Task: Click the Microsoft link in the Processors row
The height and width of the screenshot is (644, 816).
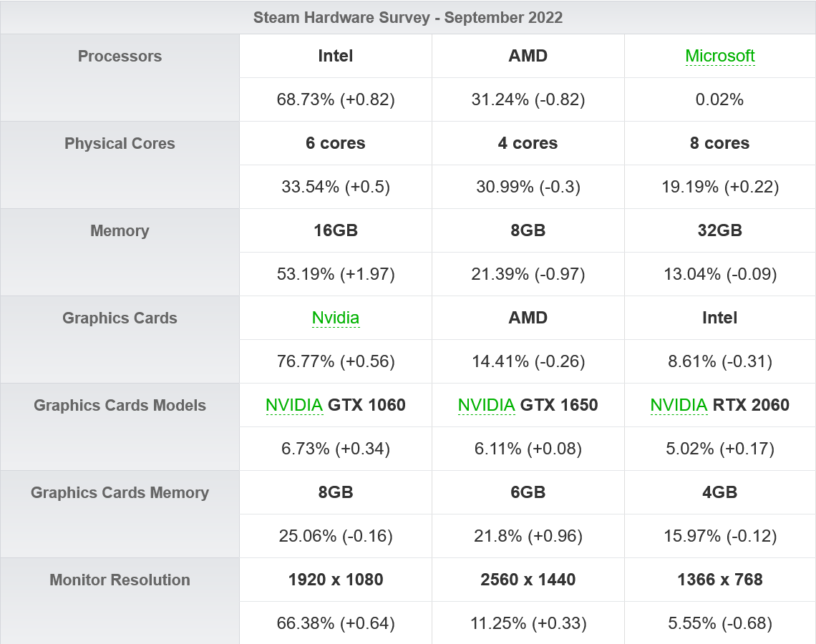Action: (719, 56)
